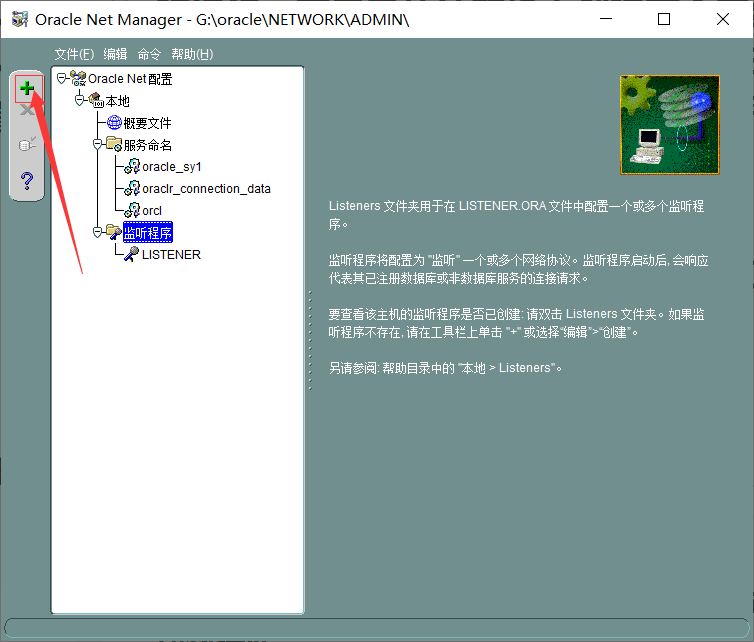This screenshot has width=754, height=642.
Task: Click the 监听程序 folder icon
Action: (114, 232)
